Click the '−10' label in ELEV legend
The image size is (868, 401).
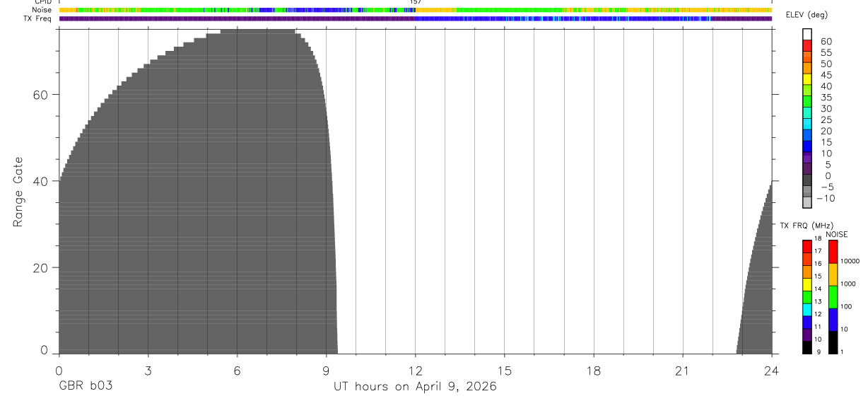[x=826, y=198]
